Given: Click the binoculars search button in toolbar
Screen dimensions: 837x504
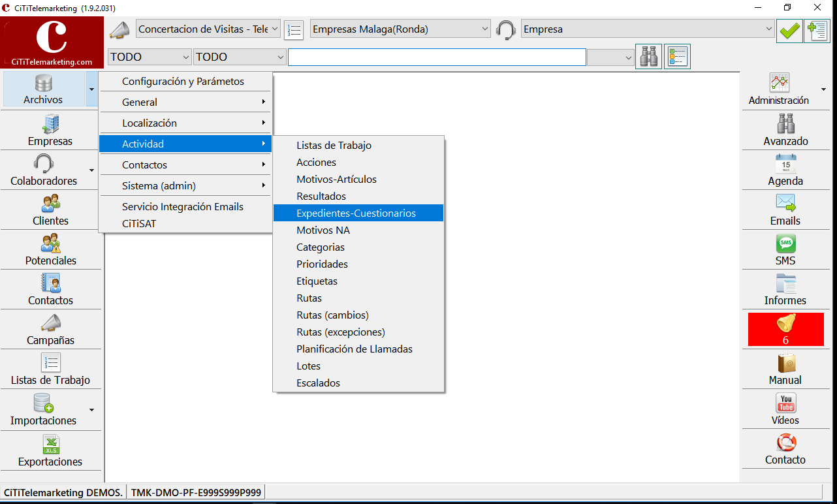Looking at the screenshot, I should coord(649,57).
